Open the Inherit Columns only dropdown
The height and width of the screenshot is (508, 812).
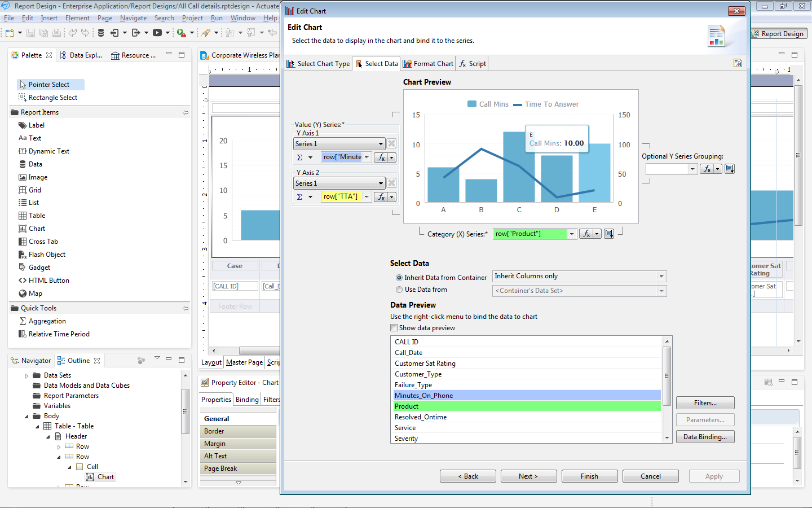[661, 276]
